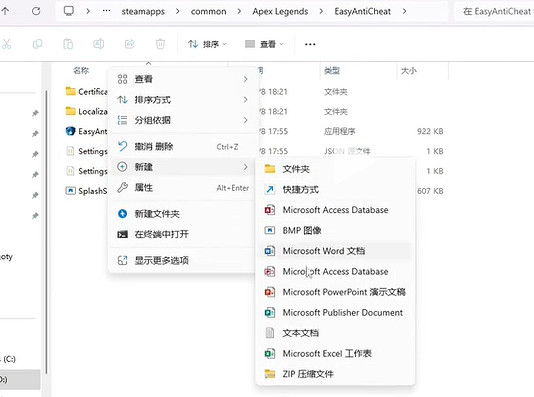Open the 排序 sort dropdown in toolbar
The width and height of the screenshot is (534, 397).
click(x=207, y=44)
